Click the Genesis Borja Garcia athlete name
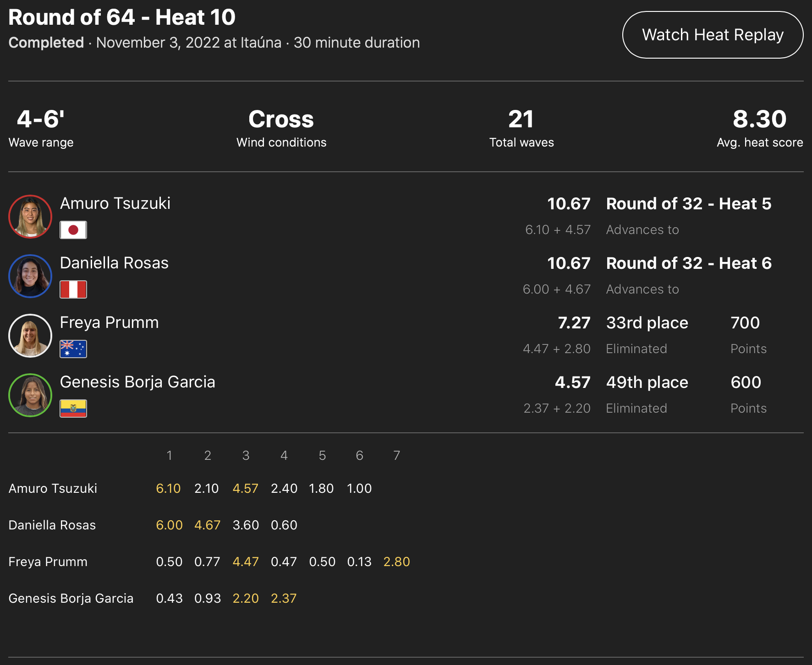The image size is (812, 665). (x=137, y=382)
